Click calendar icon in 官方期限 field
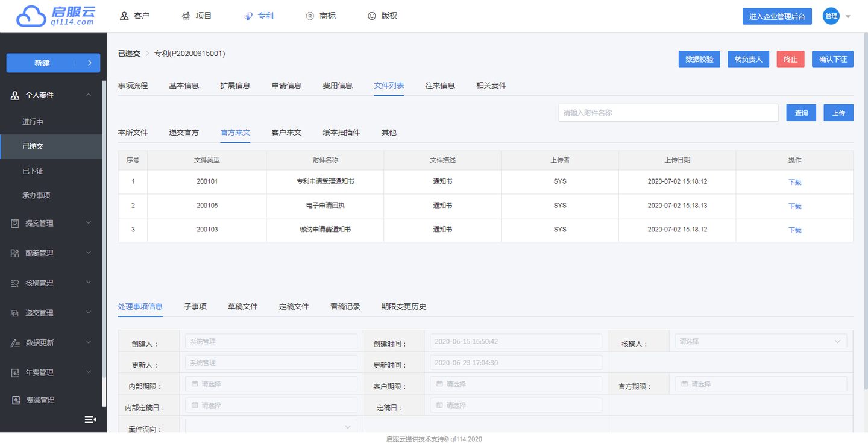868x443 pixels. point(684,383)
